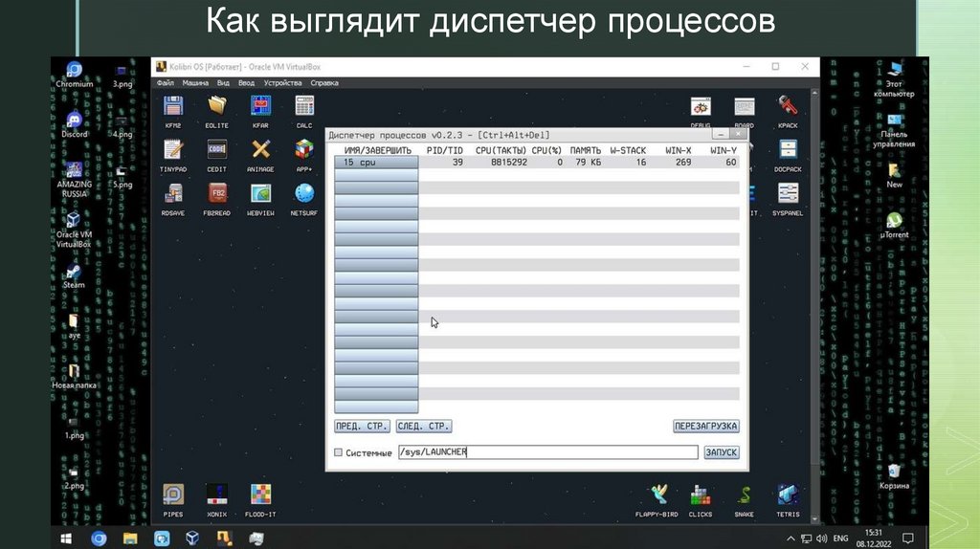Viewport: 980px width, 549px height.
Task: Show hidden tray icons chevron
Action: coord(791,538)
